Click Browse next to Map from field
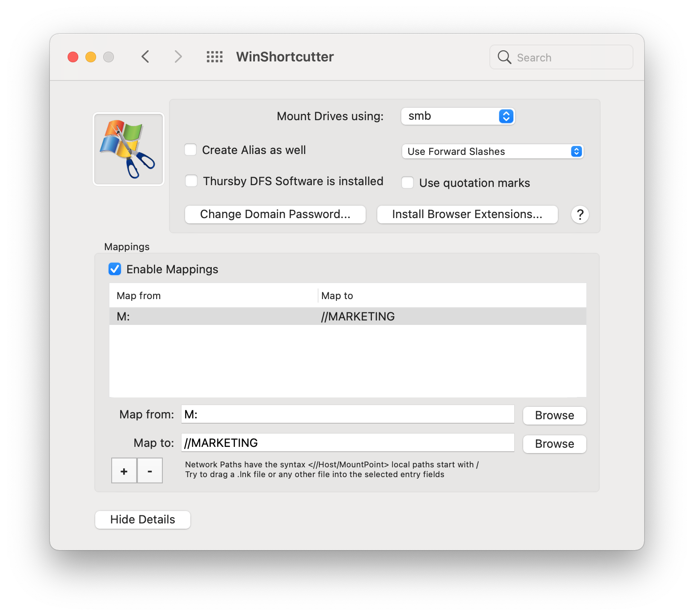Screen dimensions: 694x616 pyautogui.click(x=555, y=416)
